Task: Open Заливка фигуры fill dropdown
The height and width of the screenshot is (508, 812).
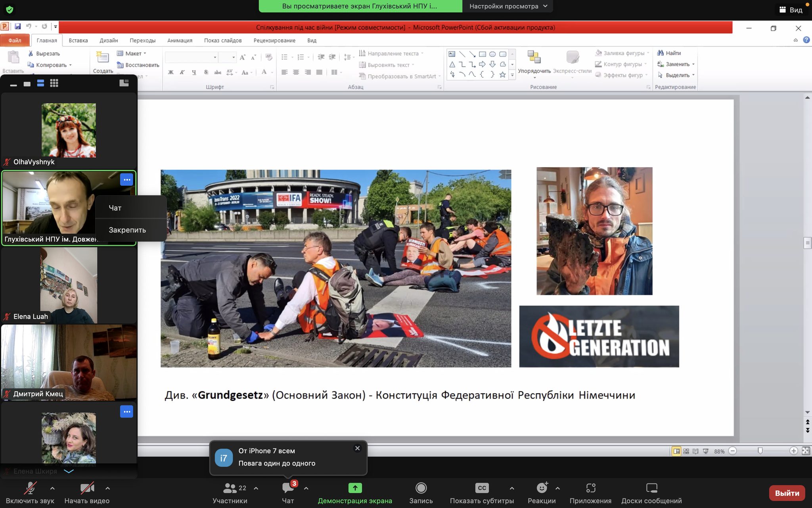Action: coord(622,53)
